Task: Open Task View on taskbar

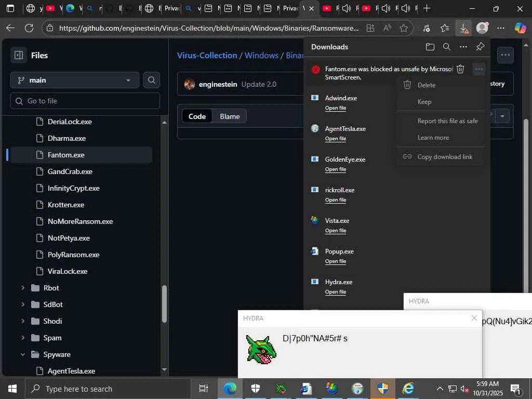Action: click(x=203, y=389)
